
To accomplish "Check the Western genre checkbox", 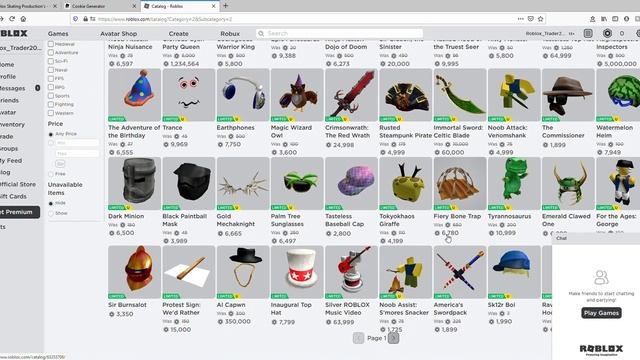I will (51, 113).
